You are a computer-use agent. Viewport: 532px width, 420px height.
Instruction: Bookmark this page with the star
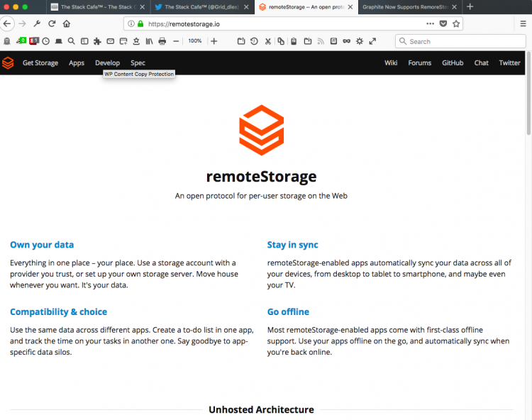pyautogui.click(x=456, y=23)
